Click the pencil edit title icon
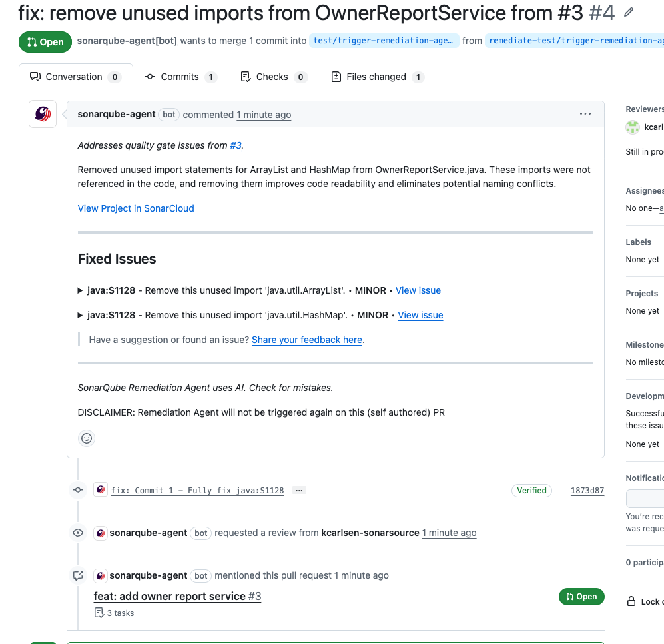Viewport: 664px width, 644px height. pos(629,13)
